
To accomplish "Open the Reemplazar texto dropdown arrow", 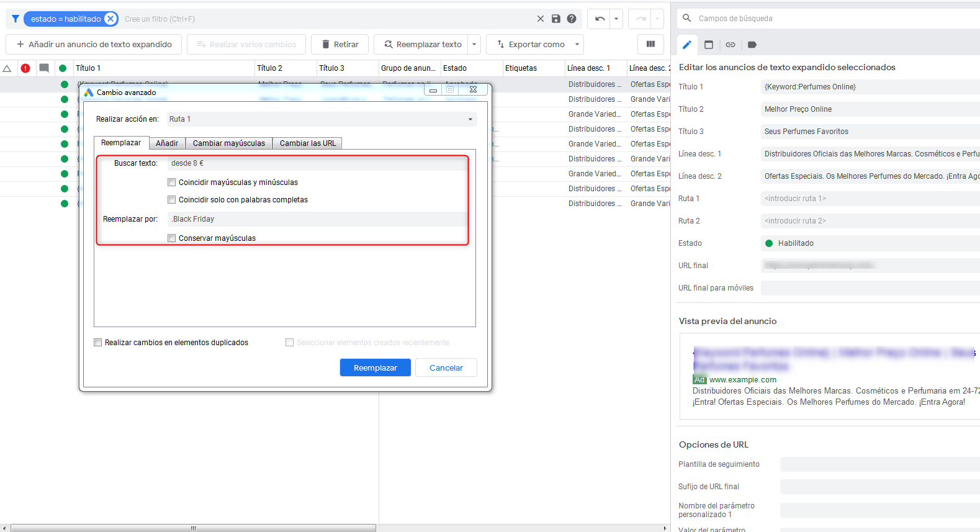I will 474,45.
